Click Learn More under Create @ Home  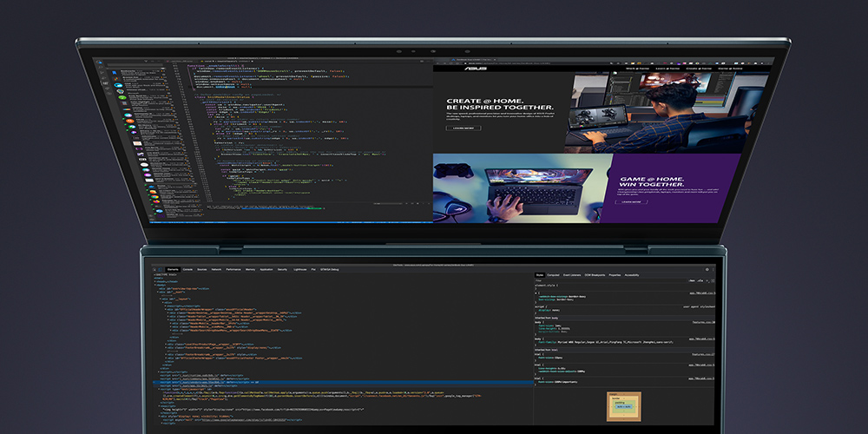[x=463, y=128]
